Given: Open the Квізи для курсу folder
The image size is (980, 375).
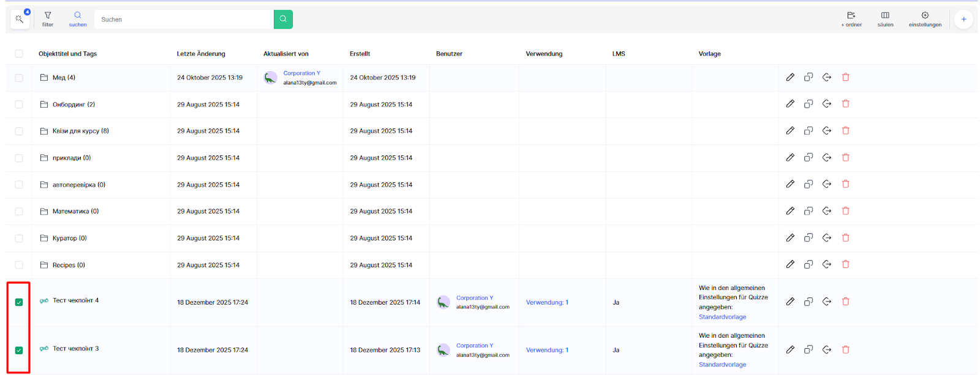Looking at the screenshot, I should 80,131.
